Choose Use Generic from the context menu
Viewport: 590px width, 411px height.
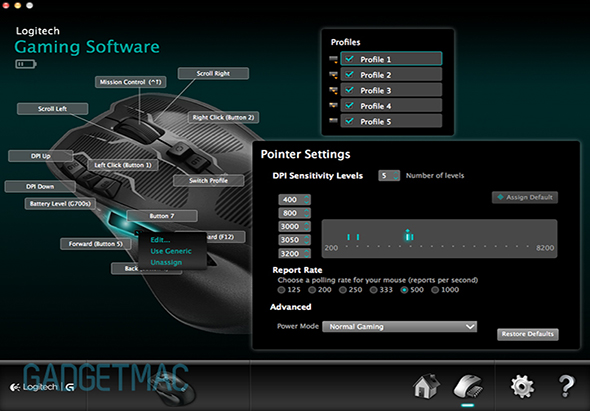tap(171, 251)
